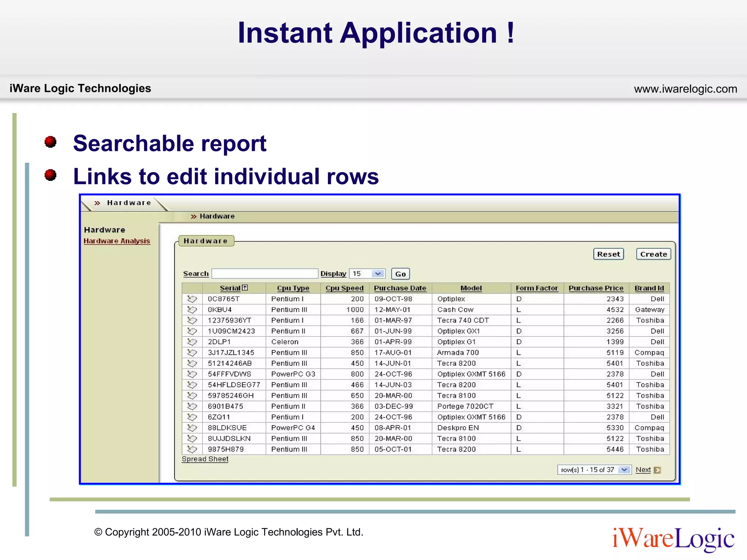Edit the row with serial 3J17JZL1345
747x560 pixels.
pos(192,353)
